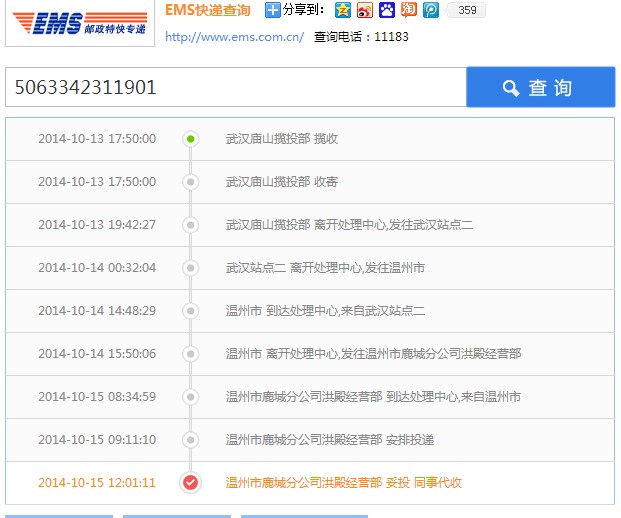621x518 pixels.
Task: Open the http://www.ems.com.cn/ link
Action: pos(234,37)
